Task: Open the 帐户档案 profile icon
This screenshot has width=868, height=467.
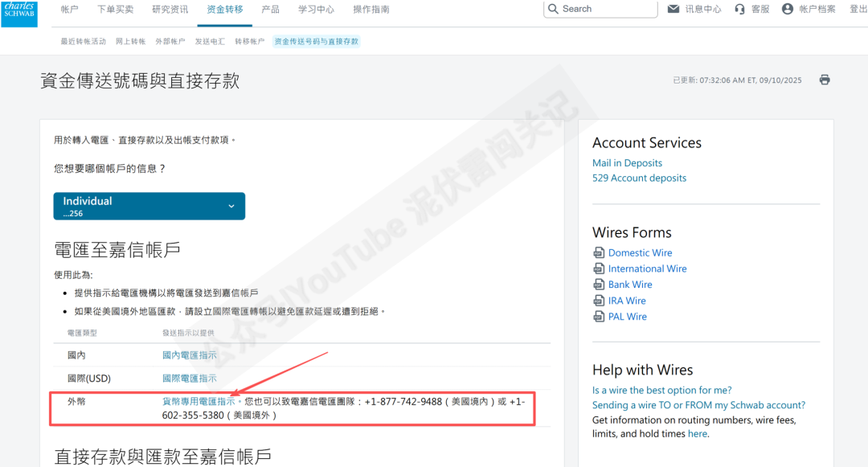Action: pyautogui.click(x=788, y=9)
